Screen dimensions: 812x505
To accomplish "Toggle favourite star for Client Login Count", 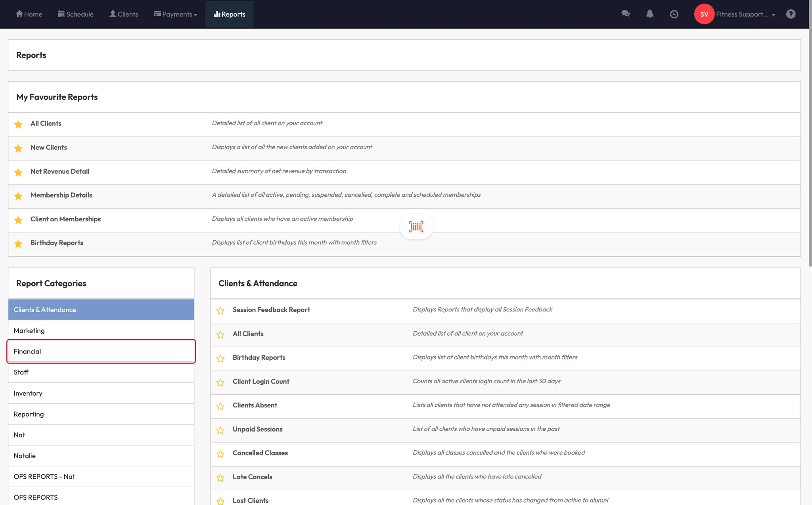I will pyautogui.click(x=220, y=382).
